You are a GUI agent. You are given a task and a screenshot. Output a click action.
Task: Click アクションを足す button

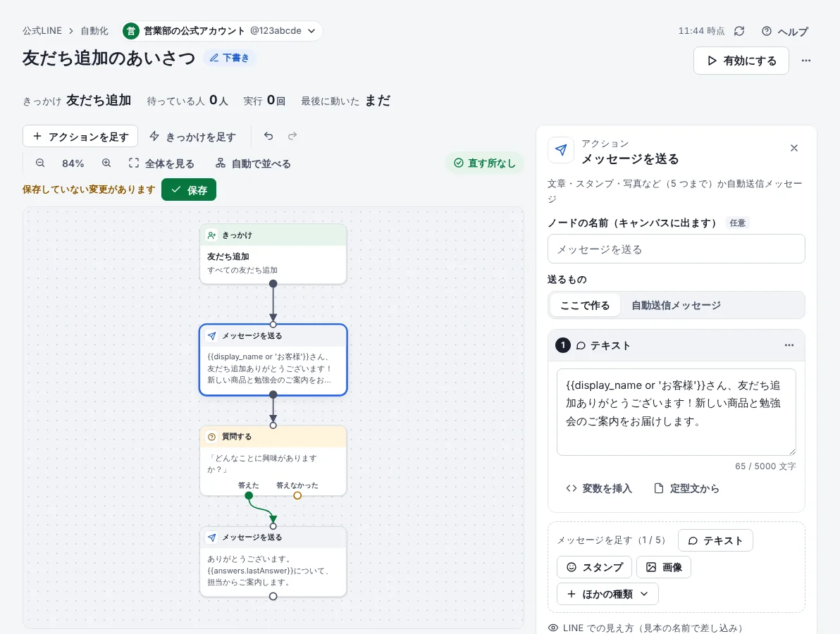click(80, 137)
